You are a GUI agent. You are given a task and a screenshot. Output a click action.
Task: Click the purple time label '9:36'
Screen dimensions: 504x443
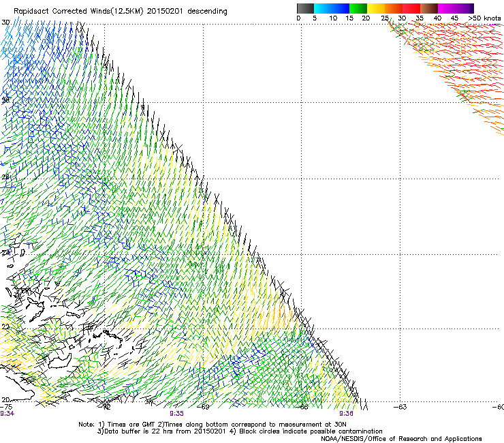pyautogui.click(x=346, y=414)
